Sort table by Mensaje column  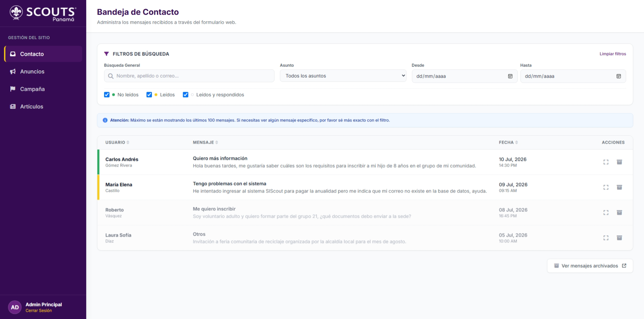click(x=205, y=142)
